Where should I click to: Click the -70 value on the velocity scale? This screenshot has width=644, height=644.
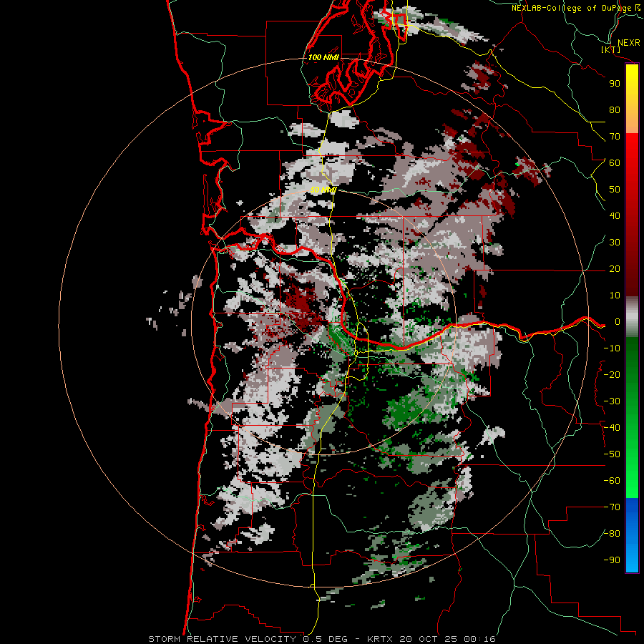(x=612, y=507)
